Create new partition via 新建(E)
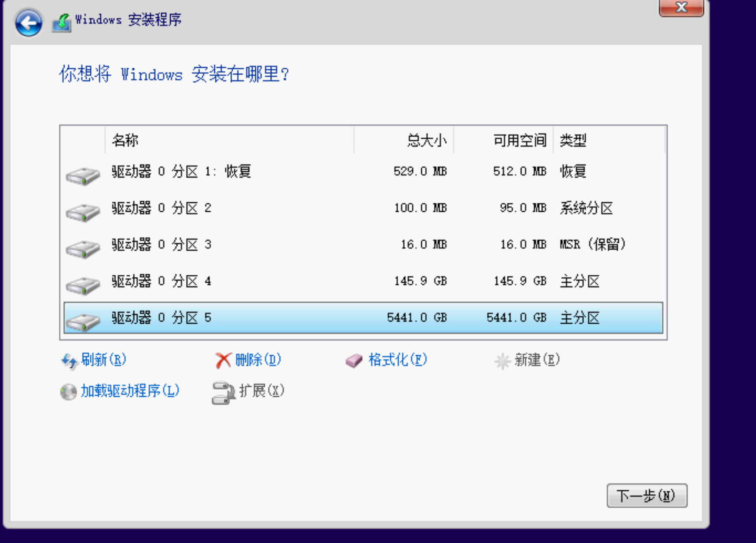Screen dimensions: 756x543 tap(537, 360)
